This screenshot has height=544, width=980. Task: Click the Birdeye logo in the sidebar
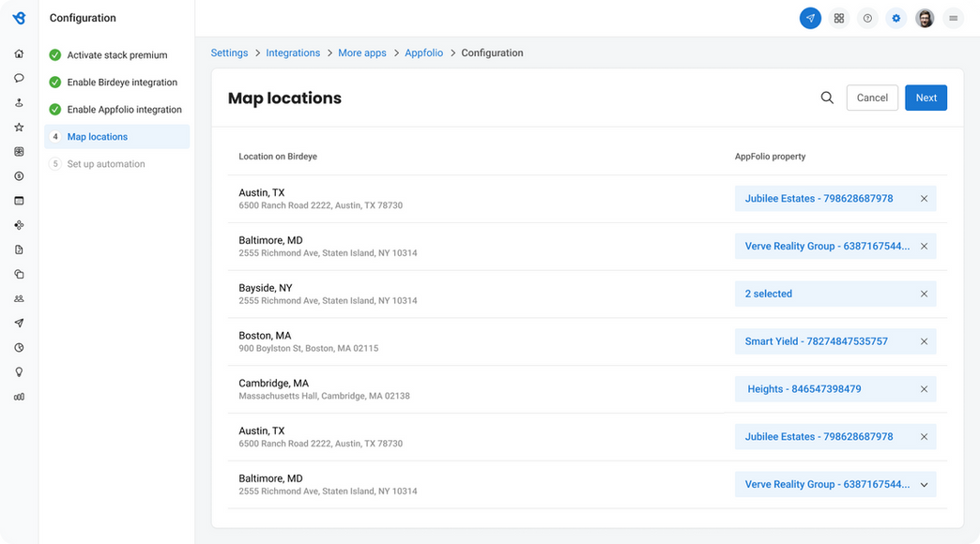point(20,18)
